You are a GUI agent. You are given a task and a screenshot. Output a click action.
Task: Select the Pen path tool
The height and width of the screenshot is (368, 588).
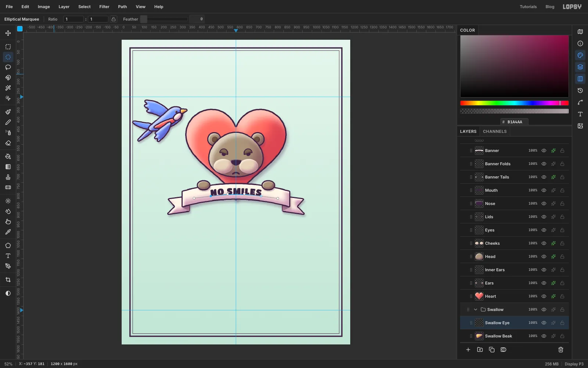pyautogui.click(x=8, y=266)
